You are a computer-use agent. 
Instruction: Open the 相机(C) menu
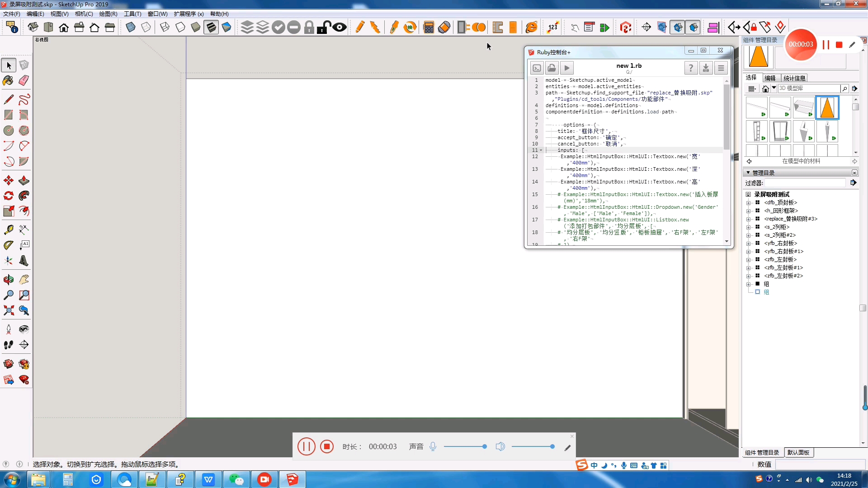click(84, 14)
